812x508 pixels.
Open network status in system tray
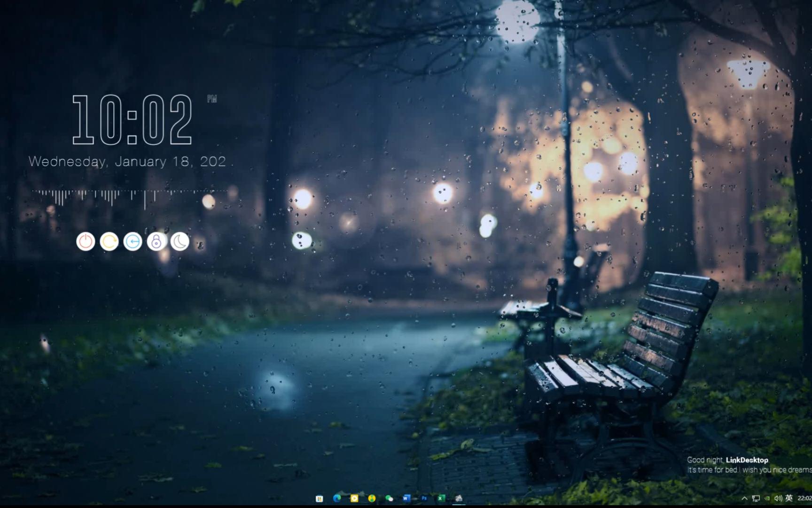(756, 499)
